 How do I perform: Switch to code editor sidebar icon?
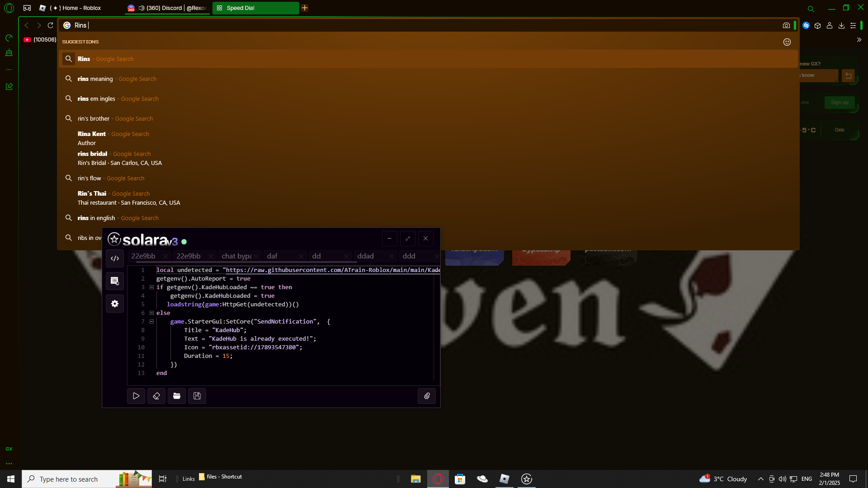click(x=115, y=258)
